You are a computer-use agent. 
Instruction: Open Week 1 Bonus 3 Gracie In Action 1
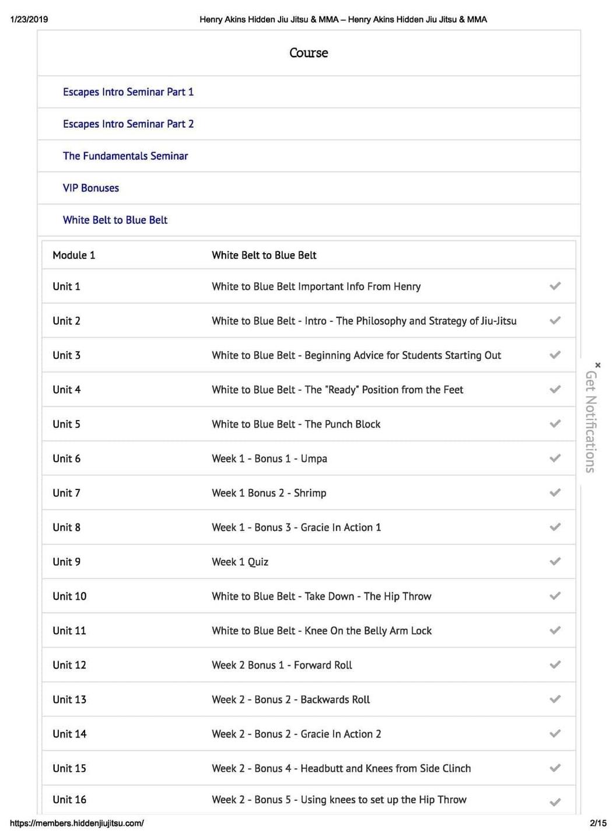296,527
